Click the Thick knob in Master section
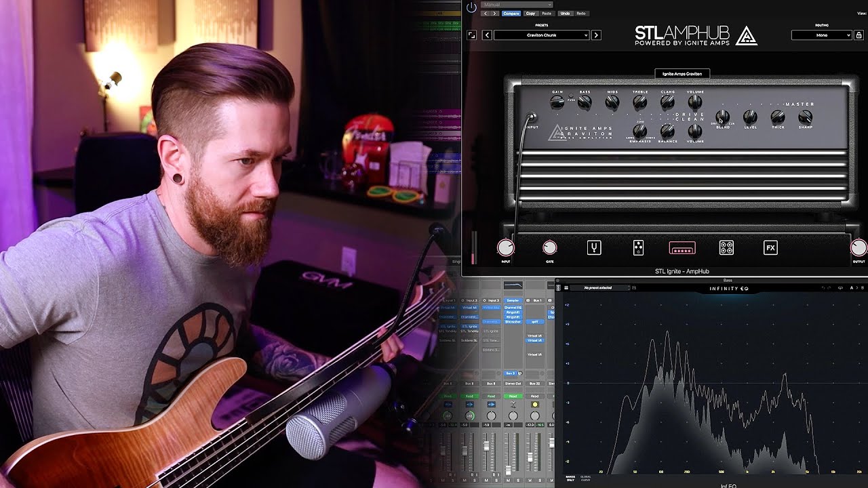This screenshot has width=868, height=488. pyautogui.click(x=778, y=117)
